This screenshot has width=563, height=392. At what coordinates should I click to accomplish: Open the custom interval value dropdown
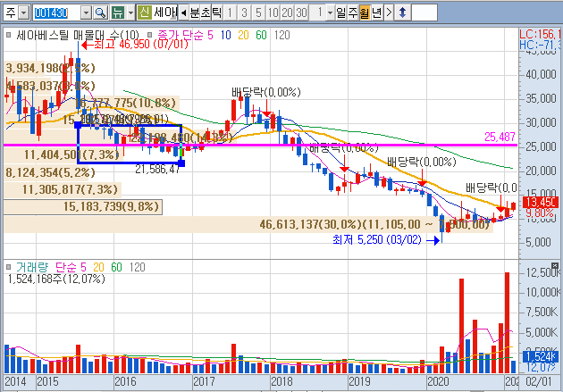pos(331,13)
